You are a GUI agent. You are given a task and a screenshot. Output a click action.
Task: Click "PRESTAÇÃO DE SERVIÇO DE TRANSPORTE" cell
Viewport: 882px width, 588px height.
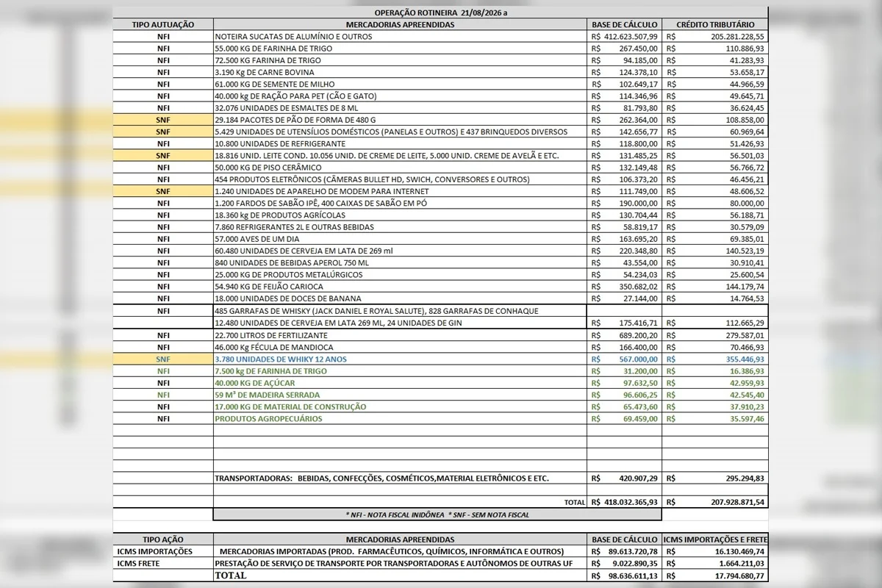click(401, 563)
